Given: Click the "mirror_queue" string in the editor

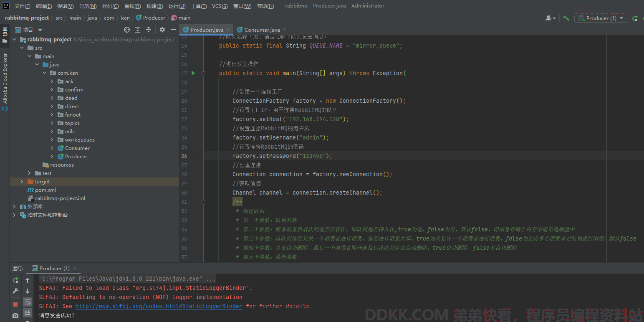Looking at the screenshot, I should [376, 46].
